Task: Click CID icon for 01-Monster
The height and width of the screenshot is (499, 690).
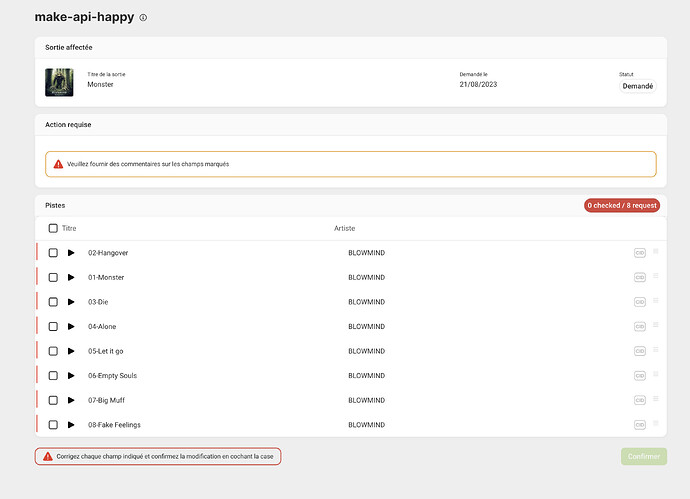Action: pyautogui.click(x=640, y=278)
